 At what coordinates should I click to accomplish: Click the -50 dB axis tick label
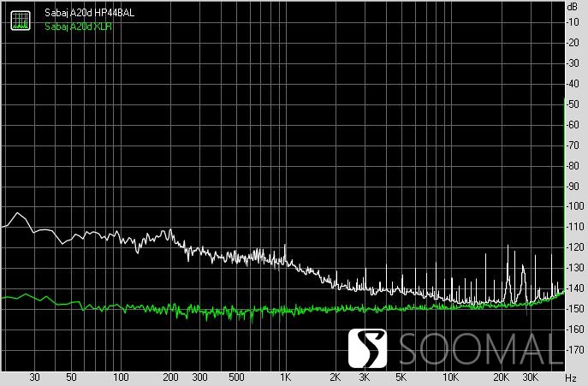573,104
